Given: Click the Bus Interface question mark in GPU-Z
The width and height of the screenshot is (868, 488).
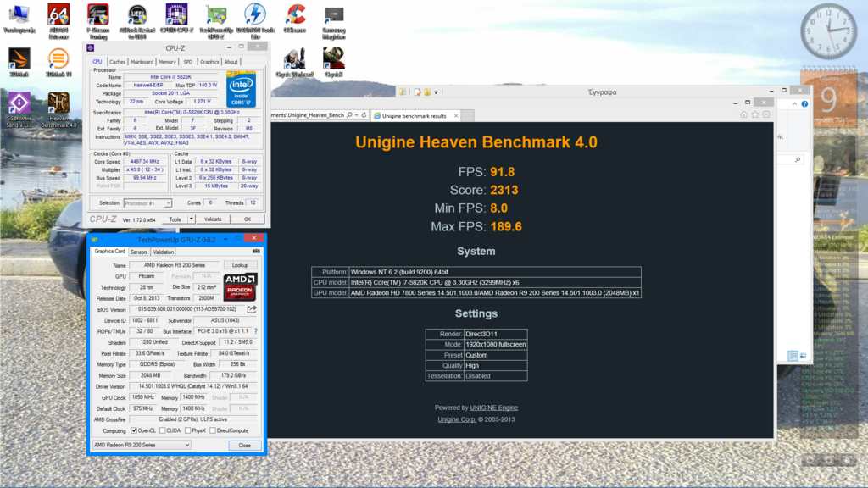Looking at the screenshot, I should click(x=256, y=331).
